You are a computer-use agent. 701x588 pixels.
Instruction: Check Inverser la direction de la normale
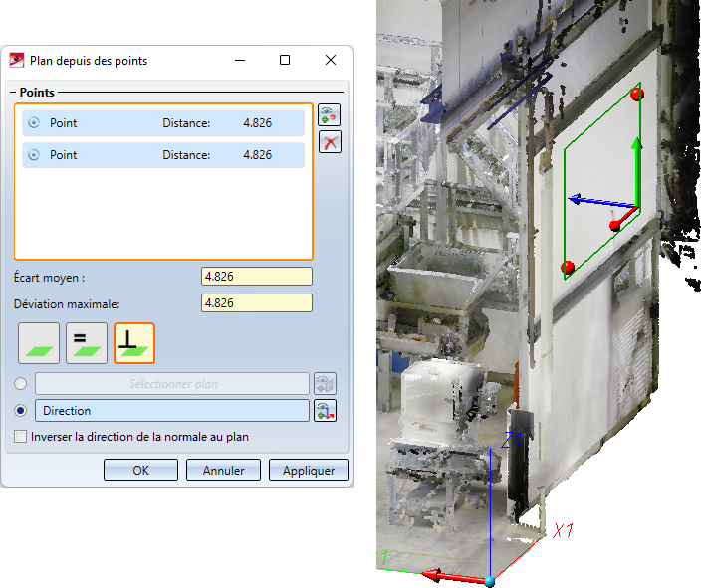pyautogui.click(x=21, y=436)
